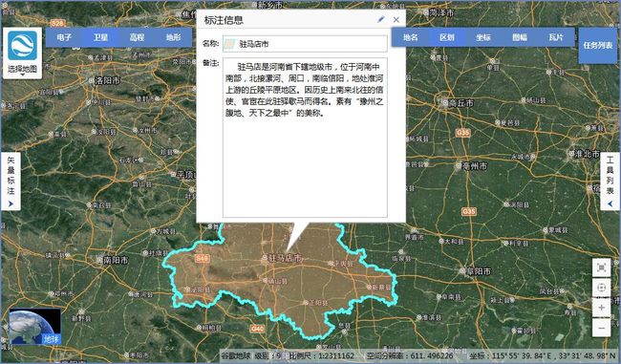Open the 图幅 map sheet tool
Viewport: 621px width, 364px height.
point(520,37)
